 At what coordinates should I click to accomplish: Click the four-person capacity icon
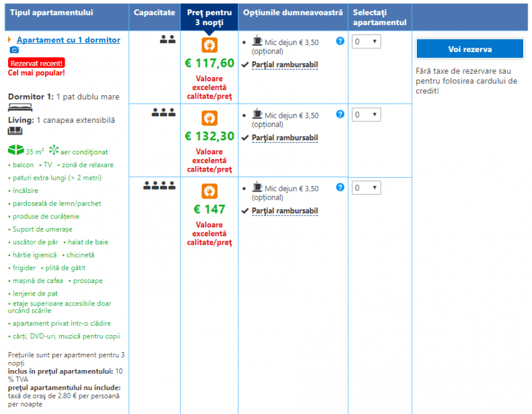pyautogui.click(x=160, y=185)
